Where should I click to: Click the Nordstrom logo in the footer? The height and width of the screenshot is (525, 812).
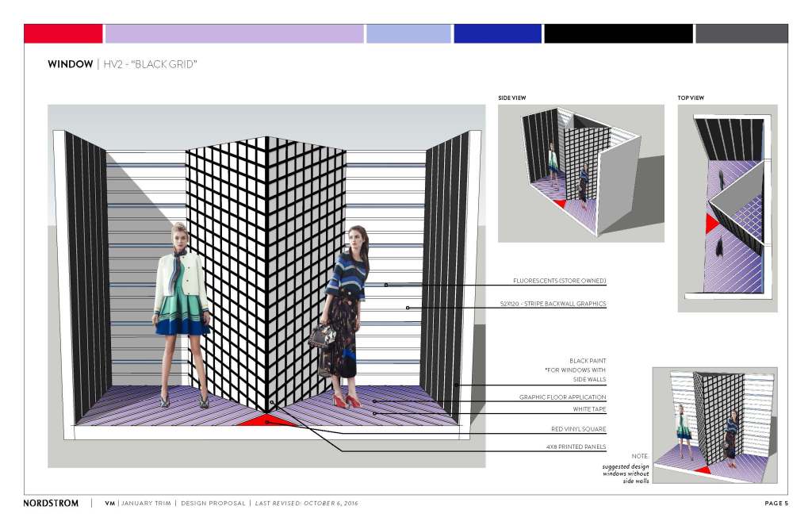click(x=51, y=504)
